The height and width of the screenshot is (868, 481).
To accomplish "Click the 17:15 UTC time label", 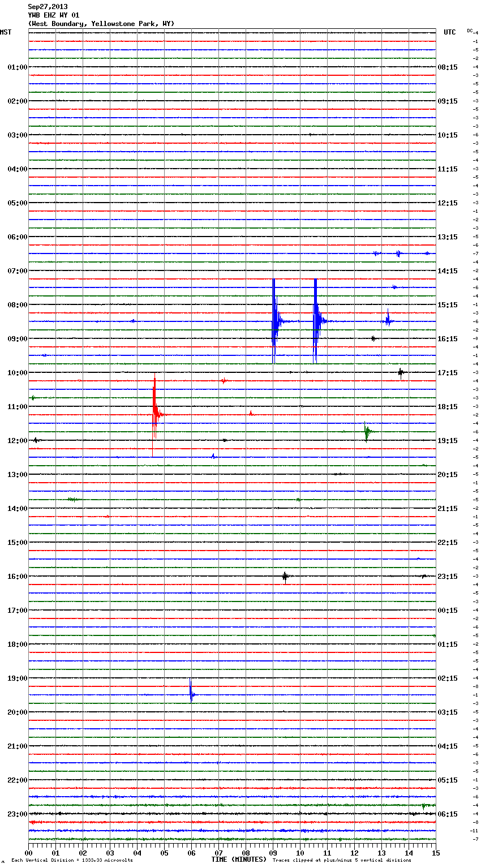I will click(x=448, y=373).
